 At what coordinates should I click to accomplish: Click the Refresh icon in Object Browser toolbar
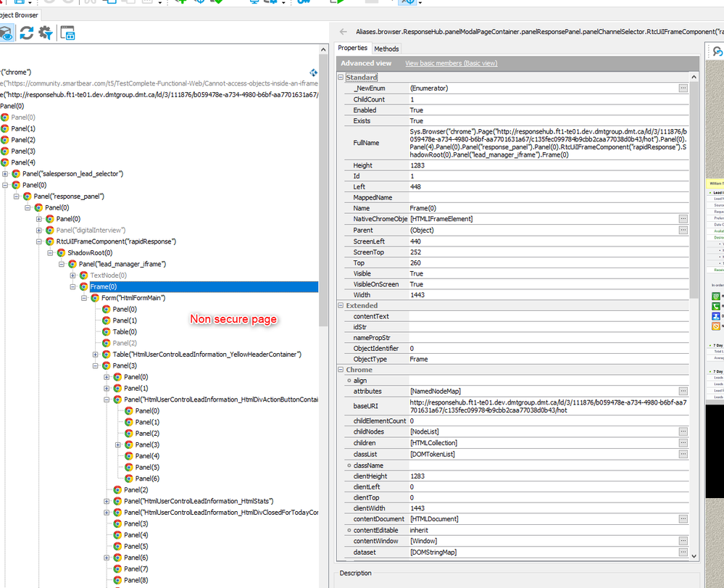[x=27, y=33]
